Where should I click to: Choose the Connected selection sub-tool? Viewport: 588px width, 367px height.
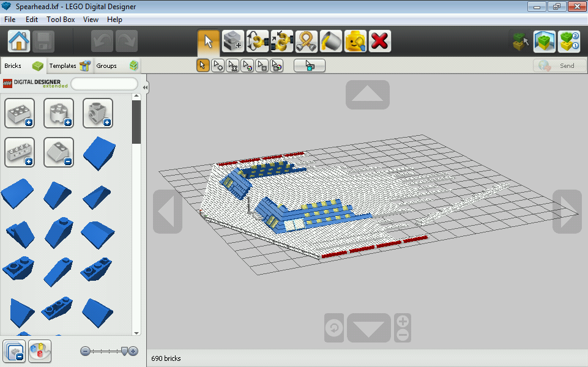[x=233, y=65]
